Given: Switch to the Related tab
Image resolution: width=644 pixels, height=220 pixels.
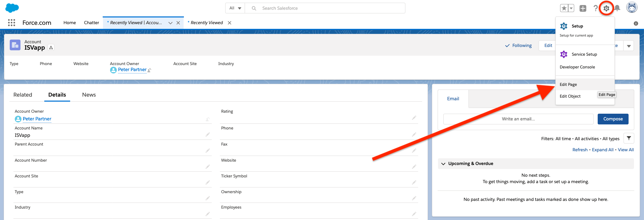Looking at the screenshot, I should [x=23, y=95].
